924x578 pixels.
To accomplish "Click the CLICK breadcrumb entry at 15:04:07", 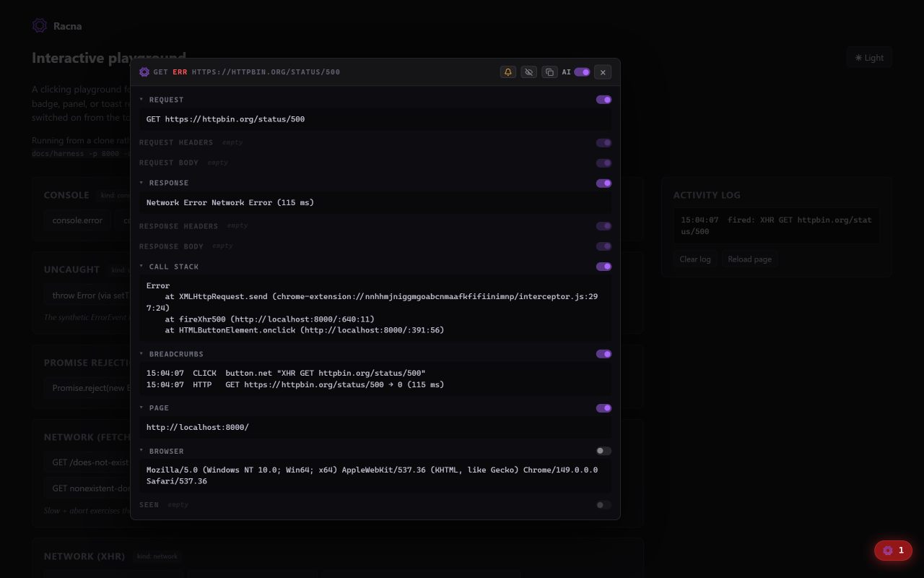I will (x=286, y=374).
